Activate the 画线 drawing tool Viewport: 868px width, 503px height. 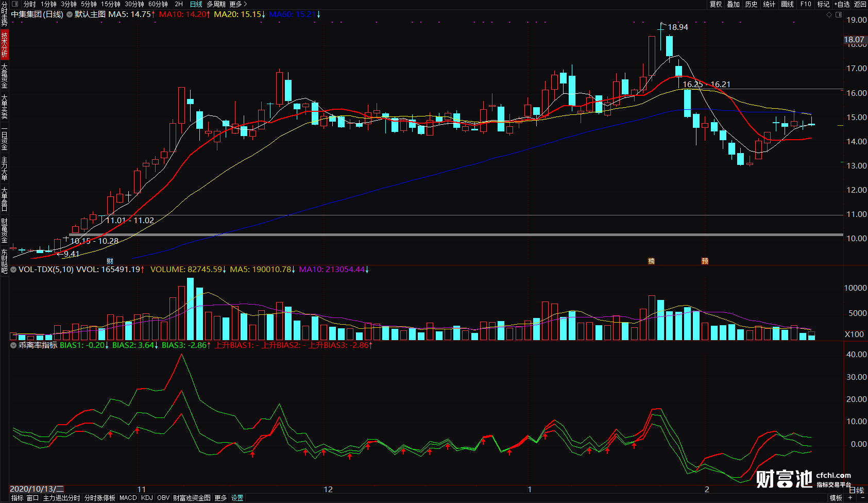[787, 4]
